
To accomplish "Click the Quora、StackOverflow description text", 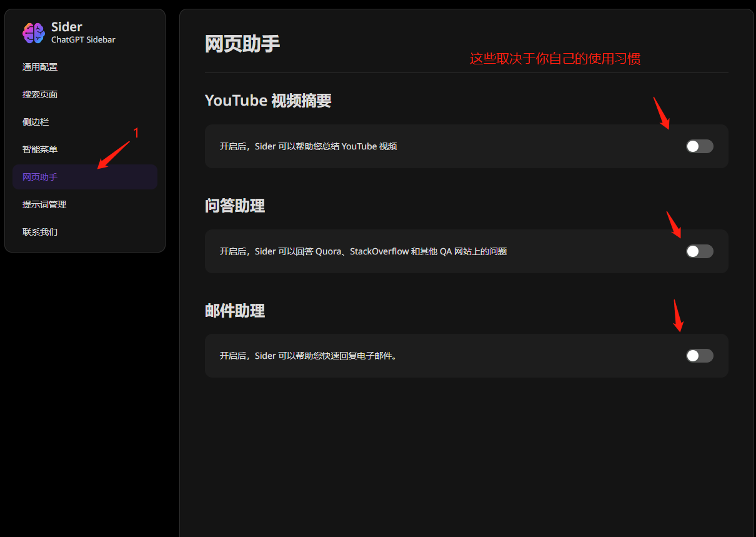I will point(363,251).
